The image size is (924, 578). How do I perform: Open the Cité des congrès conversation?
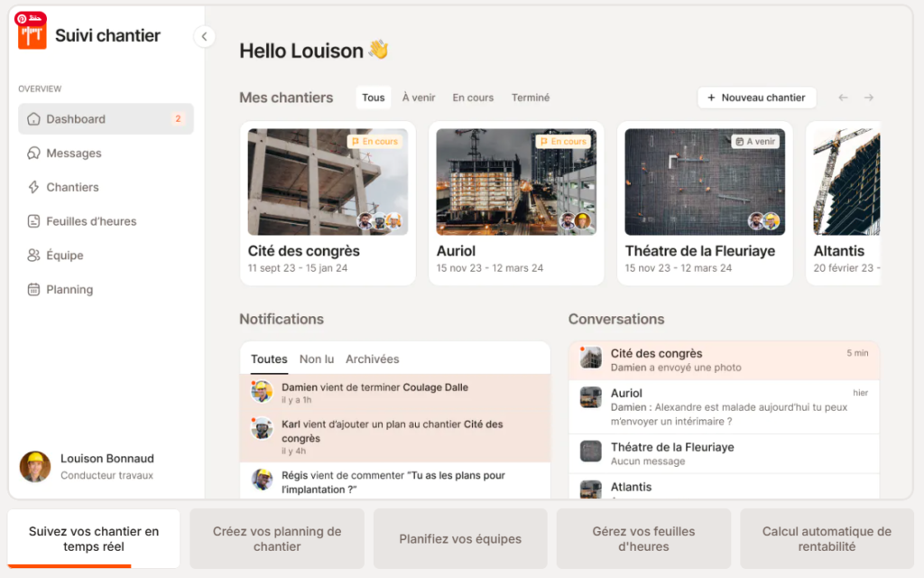[x=725, y=360]
